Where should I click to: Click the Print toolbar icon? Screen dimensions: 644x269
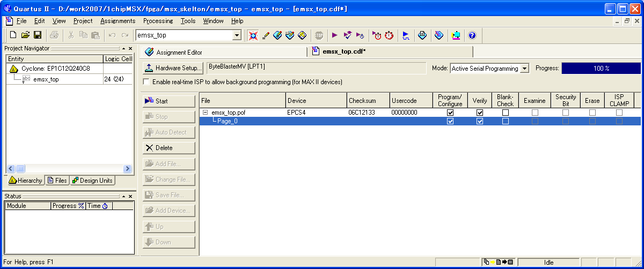pyautogui.click(x=54, y=35)
